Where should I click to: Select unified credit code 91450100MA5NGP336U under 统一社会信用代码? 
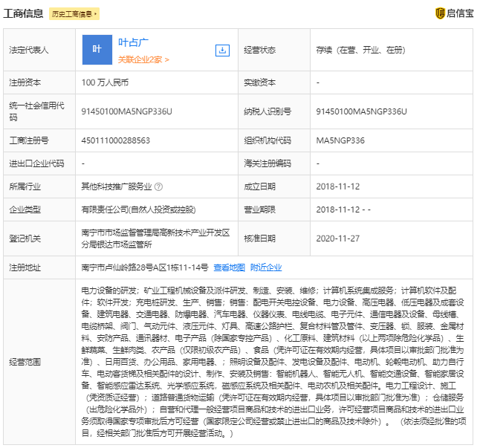126,111
